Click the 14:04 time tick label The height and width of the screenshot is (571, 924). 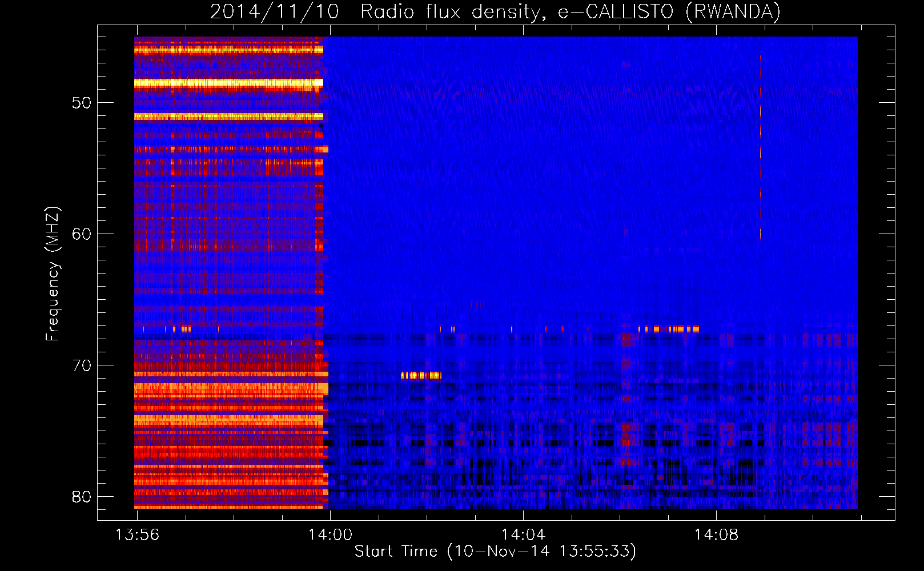[x=523, y=535]
